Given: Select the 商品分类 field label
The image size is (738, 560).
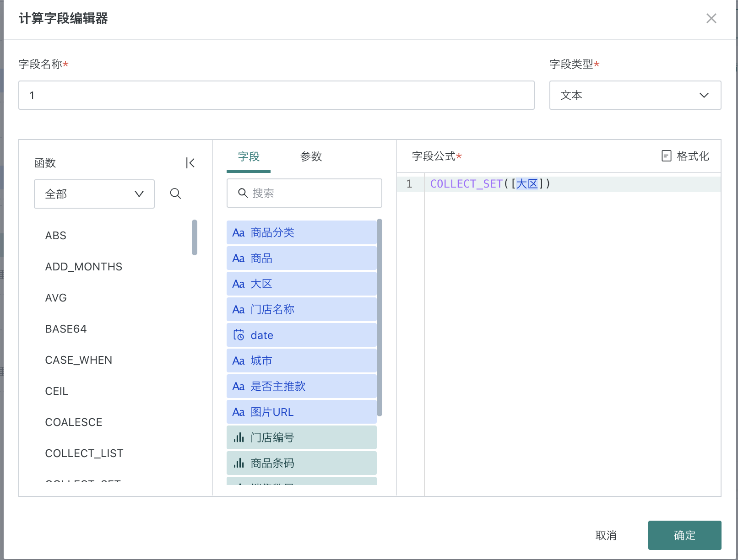Looking at the screenshot, I should (x=272, y=233).
